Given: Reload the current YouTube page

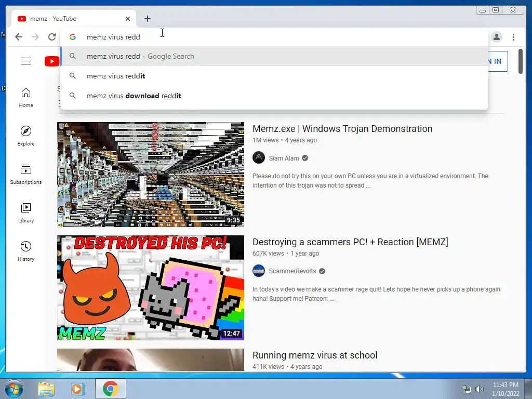Looking at the screenshot, I should (52, 37).
